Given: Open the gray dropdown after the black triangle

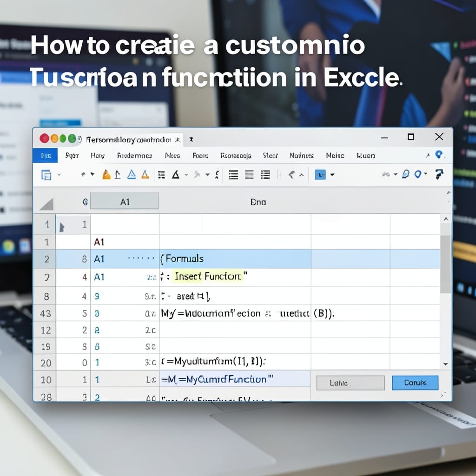Looking at the screenshot, I should (186, 175).
